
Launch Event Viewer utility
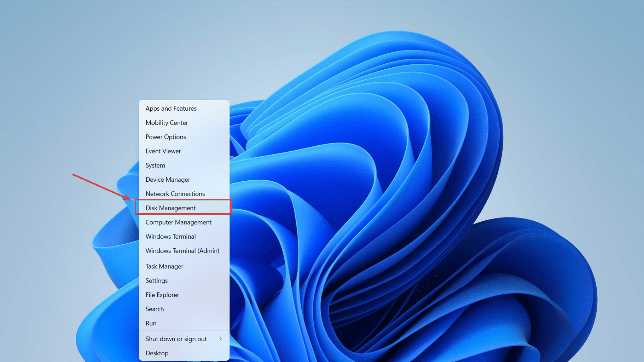(163, 151)
